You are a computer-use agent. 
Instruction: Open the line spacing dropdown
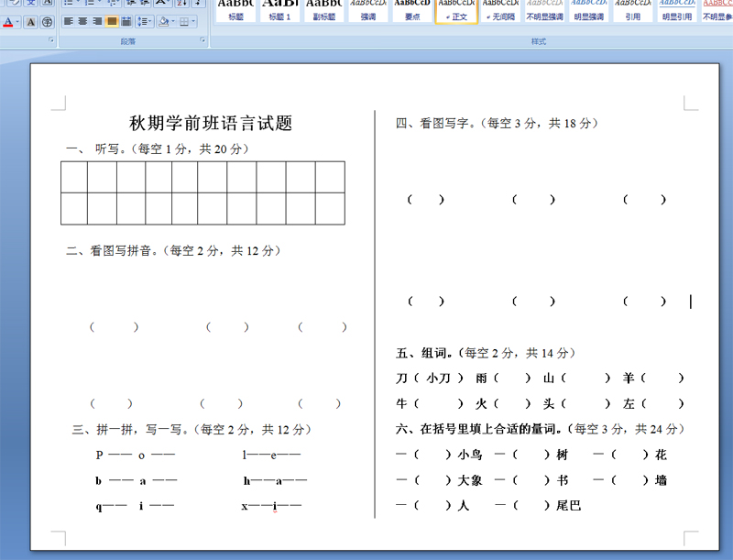145,21
